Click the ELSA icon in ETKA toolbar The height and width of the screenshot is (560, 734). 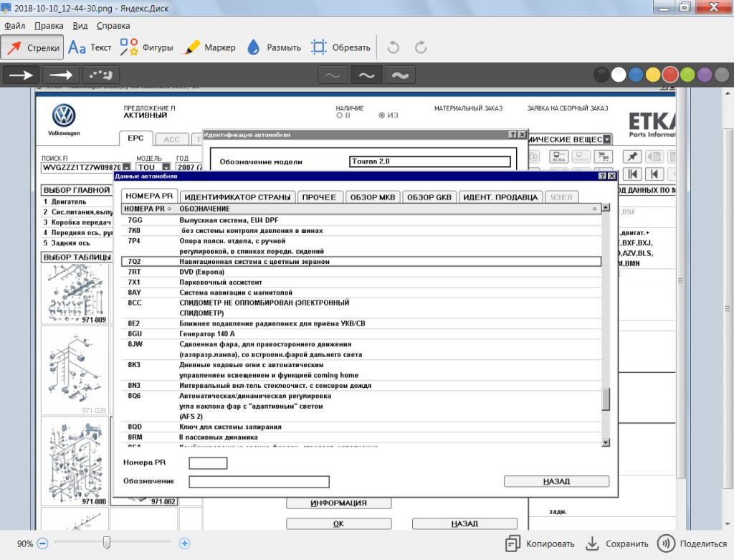click(x=559, y=156)
